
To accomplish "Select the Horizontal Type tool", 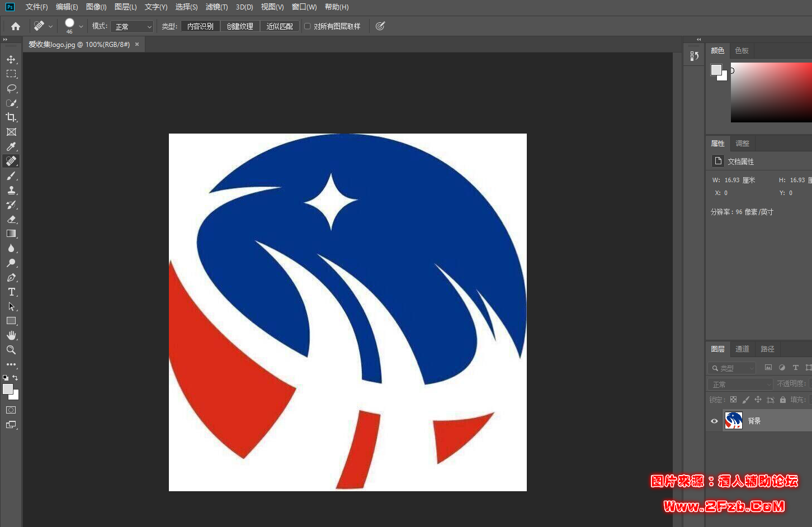I will pos(11,292).
